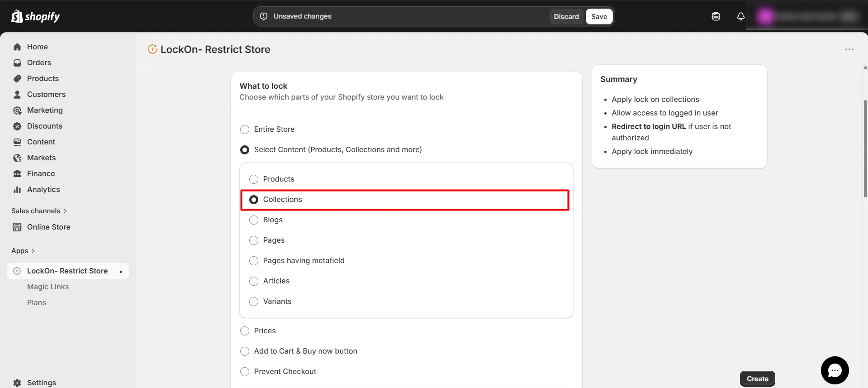This screenshot has width=868, height=388.
Task: Open Customers in the sidebar
Action: click(x=46, y=94)
